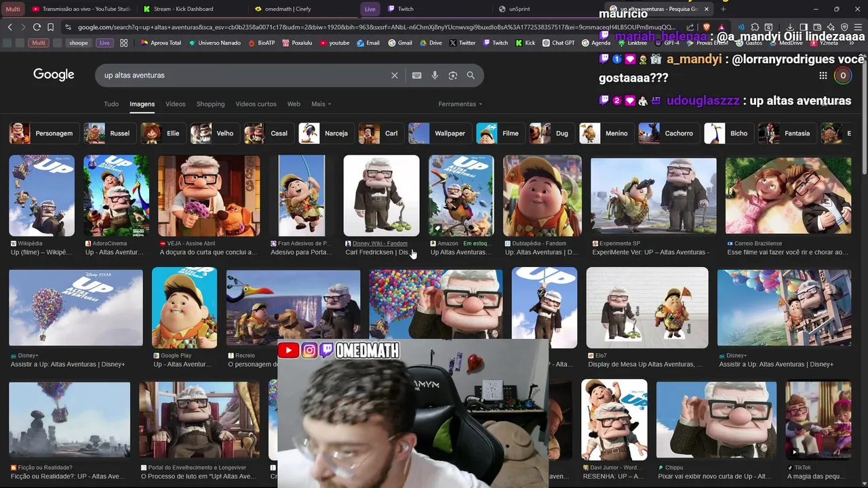Select the Imagens tab
Image resolution: width=868 pixels, height=488 pixels.
pyautogui.click(x=142, y=104)
